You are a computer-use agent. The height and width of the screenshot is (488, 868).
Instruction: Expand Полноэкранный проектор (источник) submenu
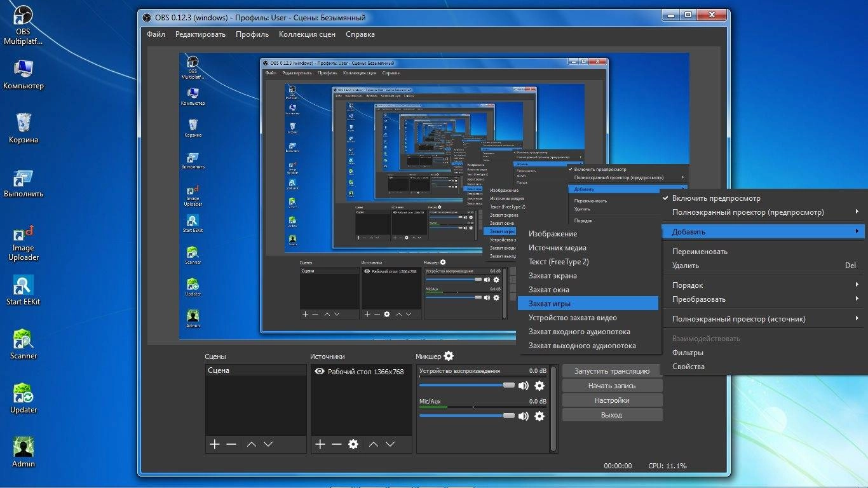coord(763,319)
